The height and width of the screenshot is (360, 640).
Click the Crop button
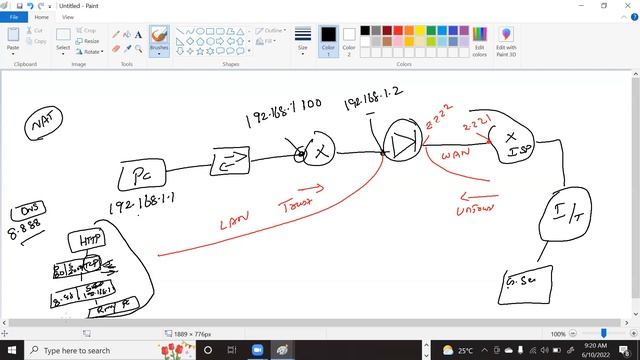pos(86,31)
